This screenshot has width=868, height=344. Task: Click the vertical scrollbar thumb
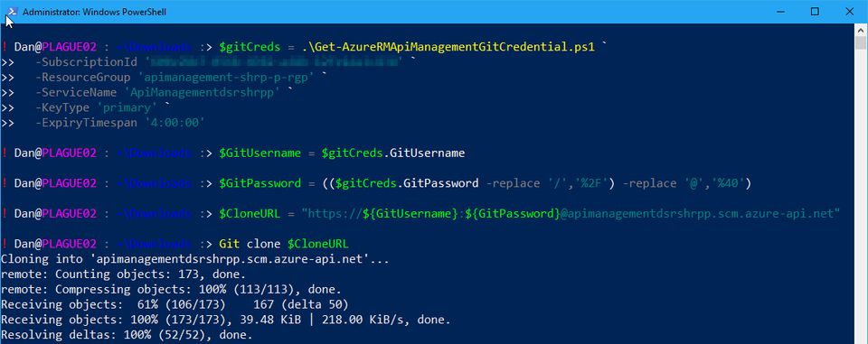coord(862,43)
